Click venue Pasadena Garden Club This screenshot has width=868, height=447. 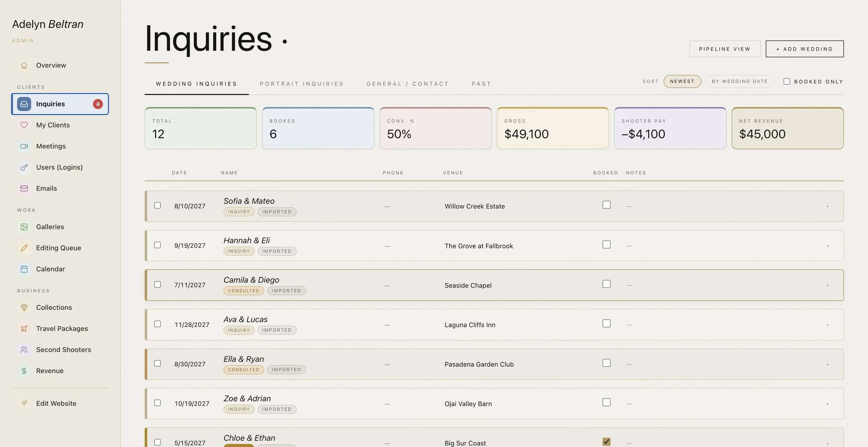pyautogui.click(x=479, y=364)
